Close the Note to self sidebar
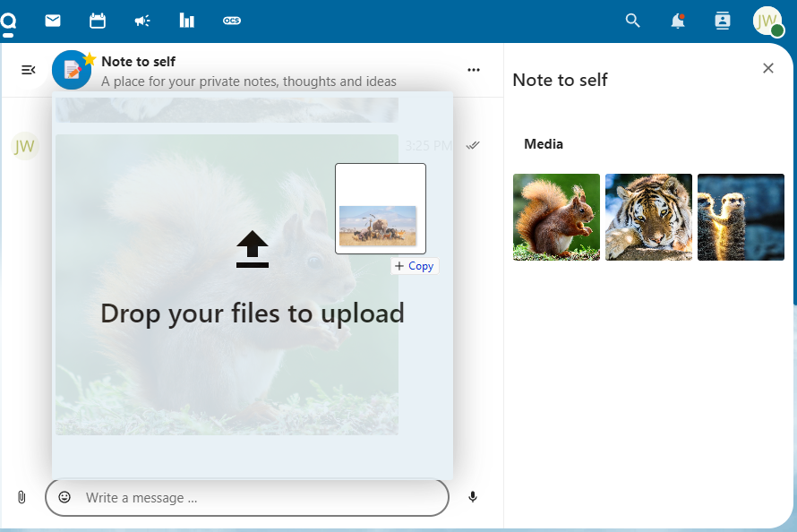This screenshot has width=797, height=532. click(768, 68)
